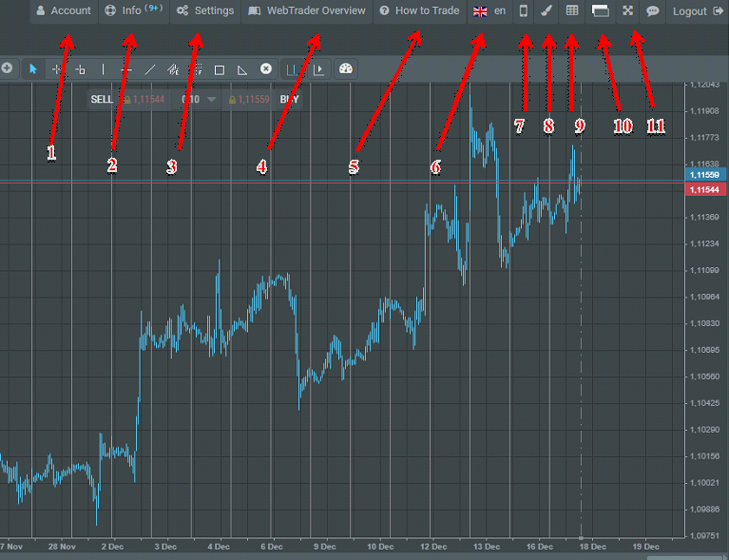Open the Info menu with notifications

click(x=134, y=10)
